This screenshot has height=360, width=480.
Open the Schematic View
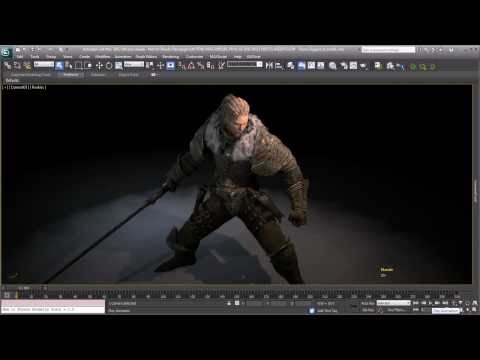[321, 66]
